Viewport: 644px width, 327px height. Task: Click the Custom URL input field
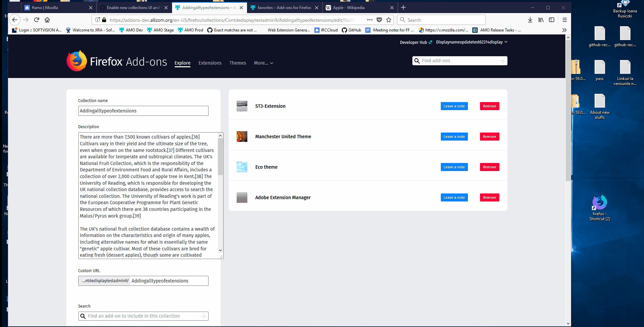click(169, 281)
